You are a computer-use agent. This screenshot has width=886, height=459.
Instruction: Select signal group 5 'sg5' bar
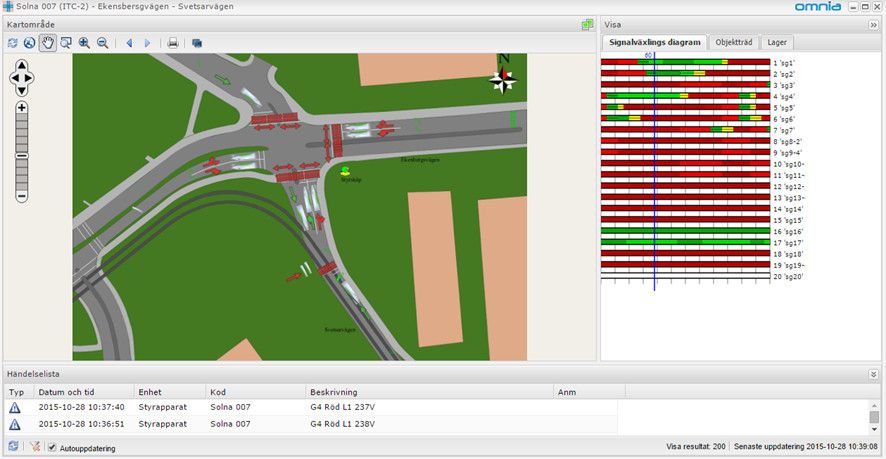click(685, 107)
